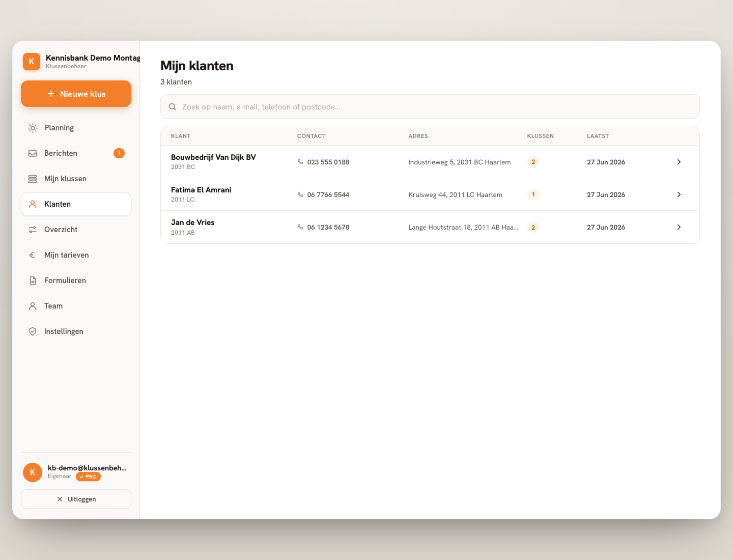Click phone number 06 7766 5544
The width and height of the screenshot is (733, 560).
(328, 194)
